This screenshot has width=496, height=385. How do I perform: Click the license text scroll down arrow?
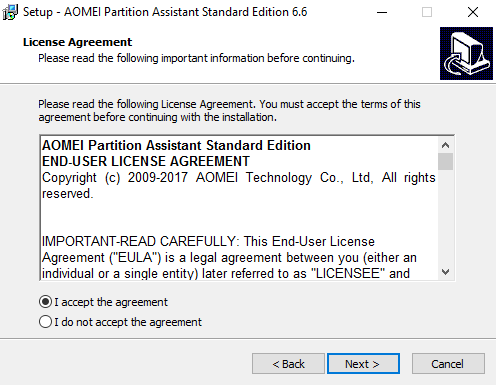[445, 272]
